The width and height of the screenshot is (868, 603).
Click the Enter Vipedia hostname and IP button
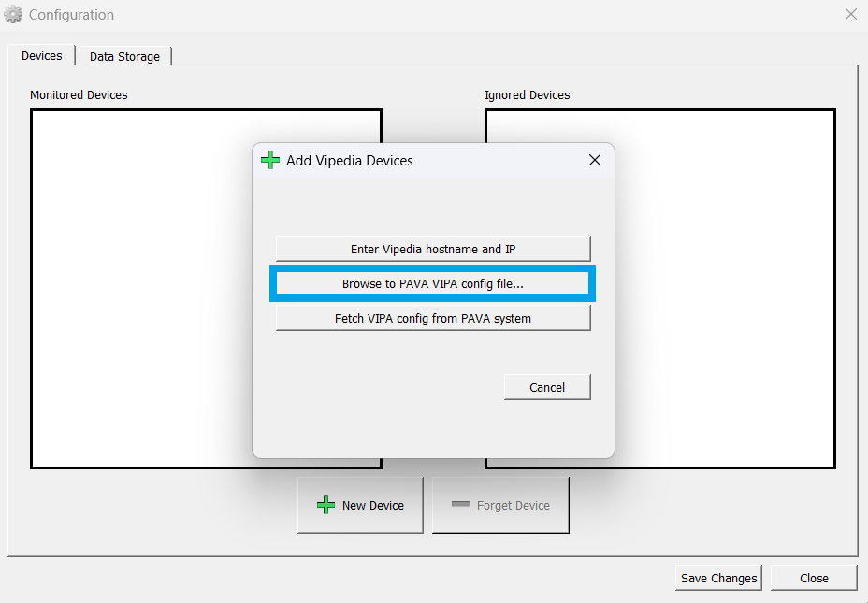(x=433, y=249)
